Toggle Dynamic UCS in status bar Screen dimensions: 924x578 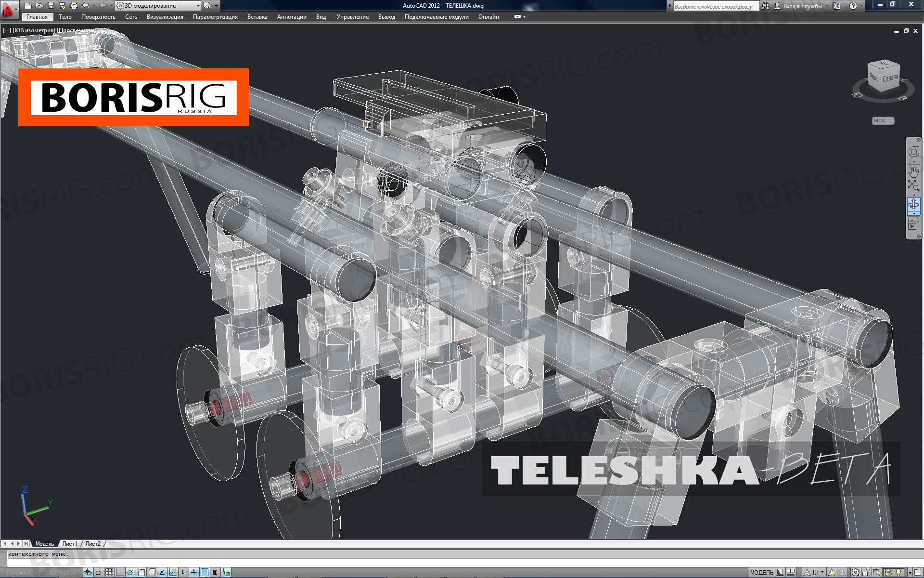click(x=173, y=573)
